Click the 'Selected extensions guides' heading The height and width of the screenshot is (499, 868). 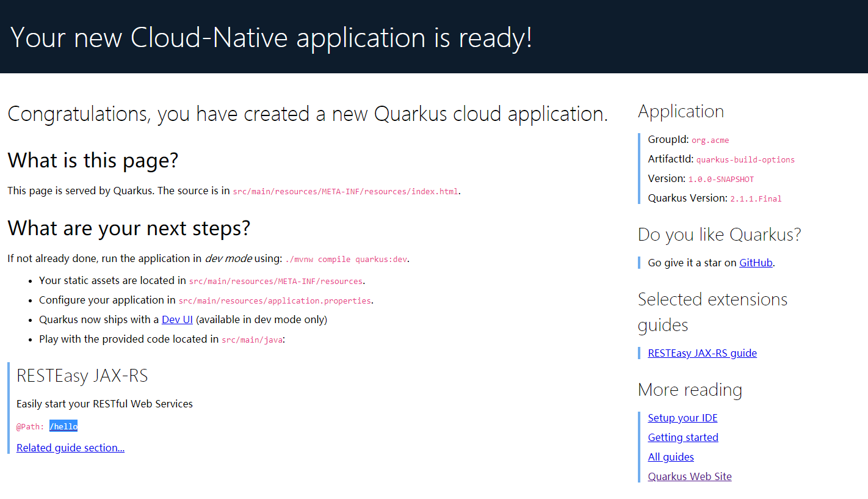click(x=712, y=312)
